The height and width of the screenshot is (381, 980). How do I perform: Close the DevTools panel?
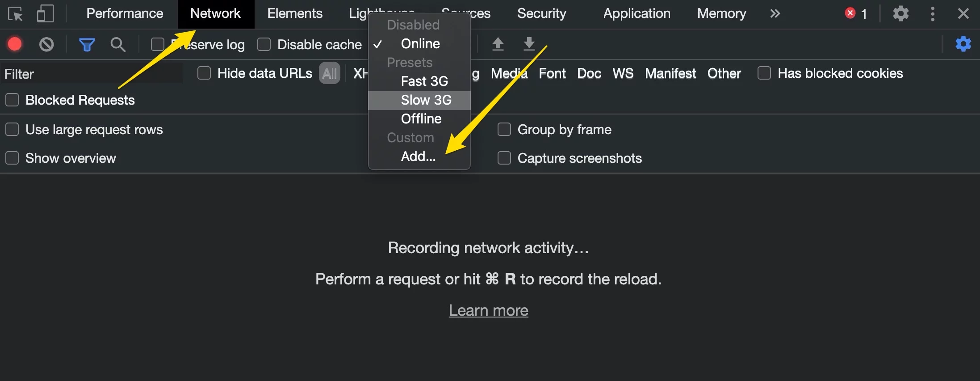963,13
